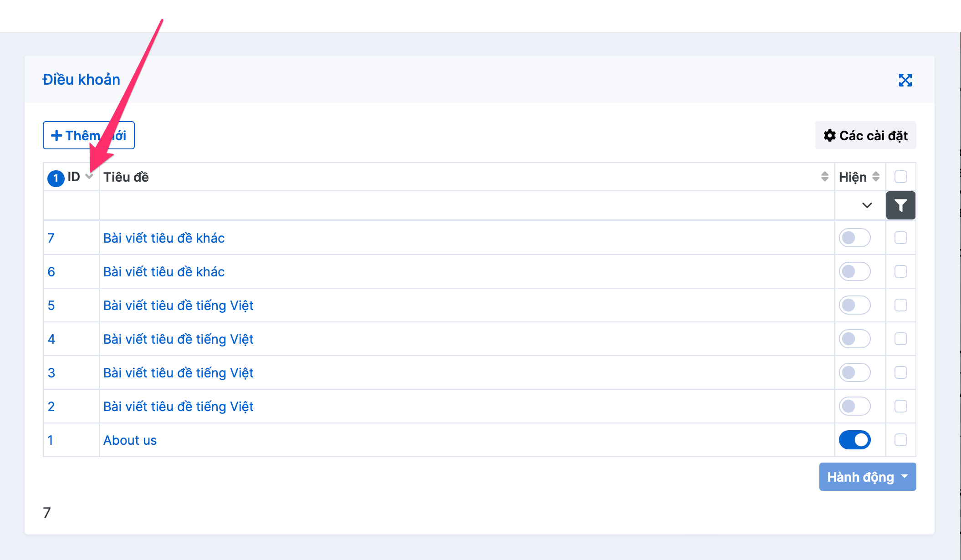Open Các cài đặt settings gear
This screenshot has height=560, width=961.
[x=865, y=135]
